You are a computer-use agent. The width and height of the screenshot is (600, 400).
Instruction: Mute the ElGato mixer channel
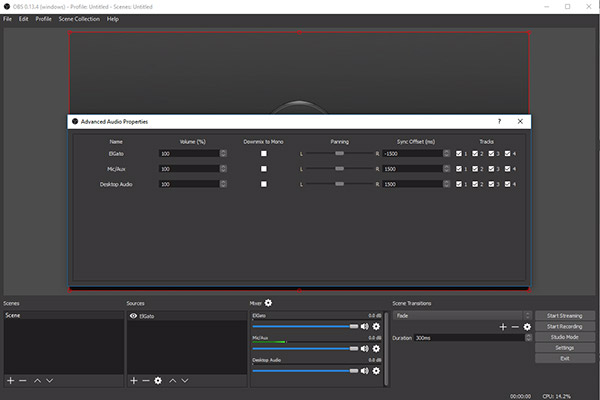364,327
